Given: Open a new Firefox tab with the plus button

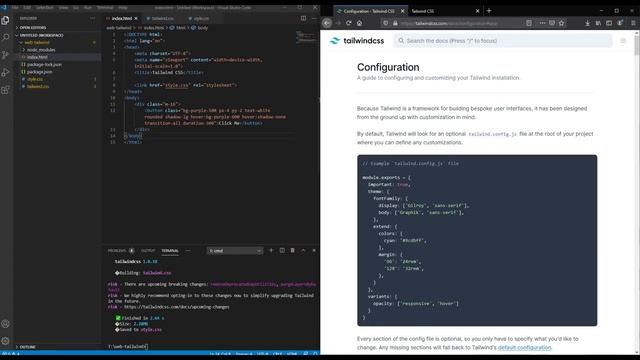Looking at the screenshot, I should point(489,11).
